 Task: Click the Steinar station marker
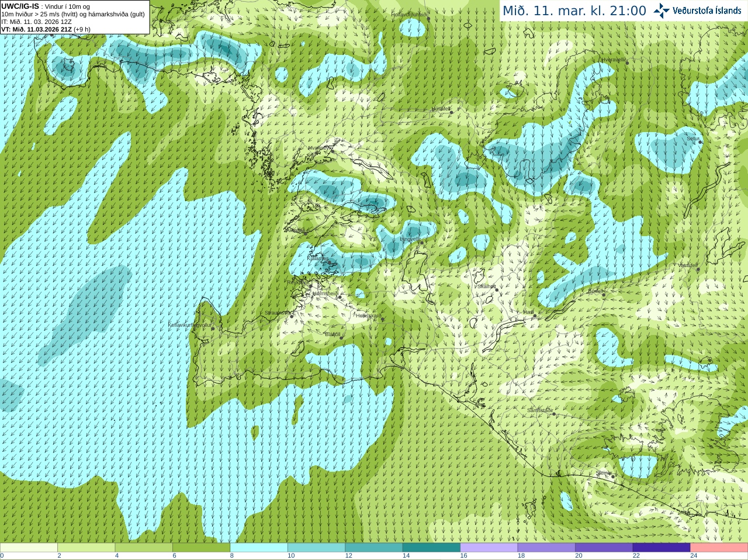tap(612, 476)
